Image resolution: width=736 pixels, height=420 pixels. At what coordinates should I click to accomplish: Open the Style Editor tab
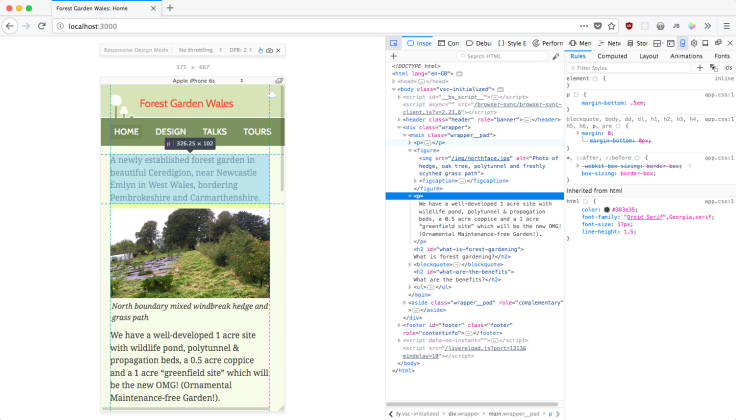[x=512, y=43]
